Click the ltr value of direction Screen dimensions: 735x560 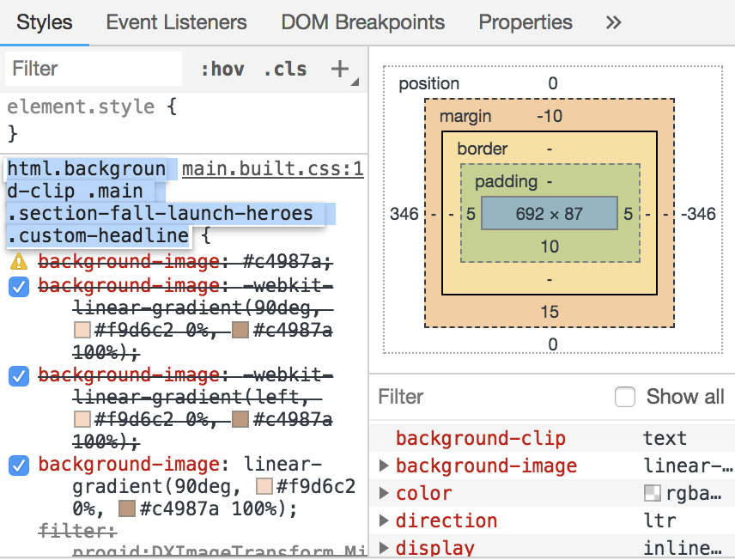pos(659,520)
